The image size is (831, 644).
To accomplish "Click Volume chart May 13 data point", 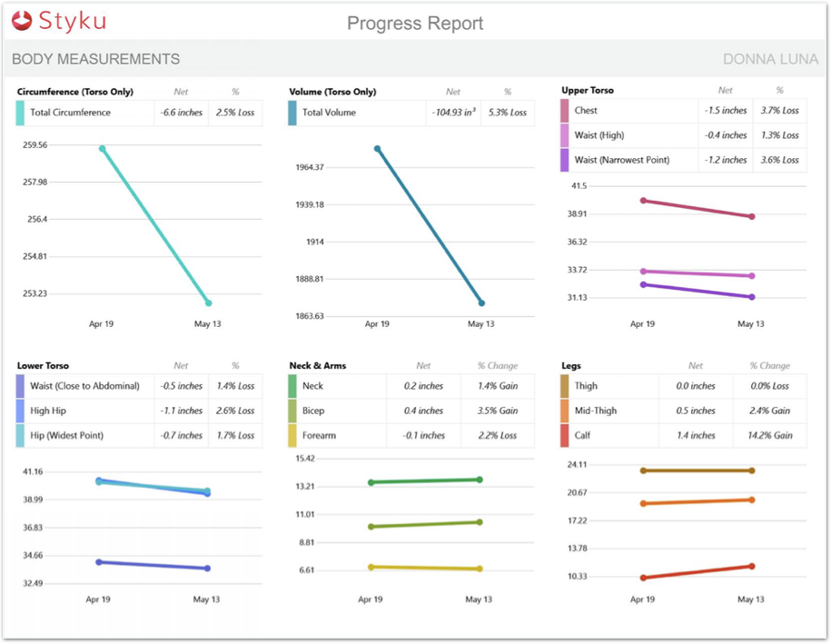I will 481,303.
